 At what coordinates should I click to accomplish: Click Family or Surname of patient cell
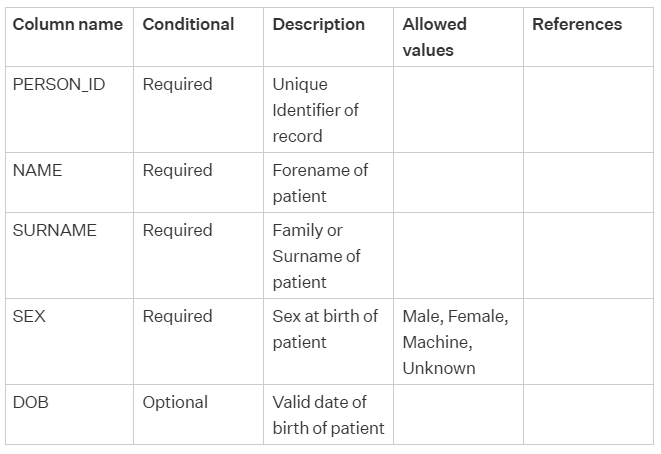click(x=328, y=255)
